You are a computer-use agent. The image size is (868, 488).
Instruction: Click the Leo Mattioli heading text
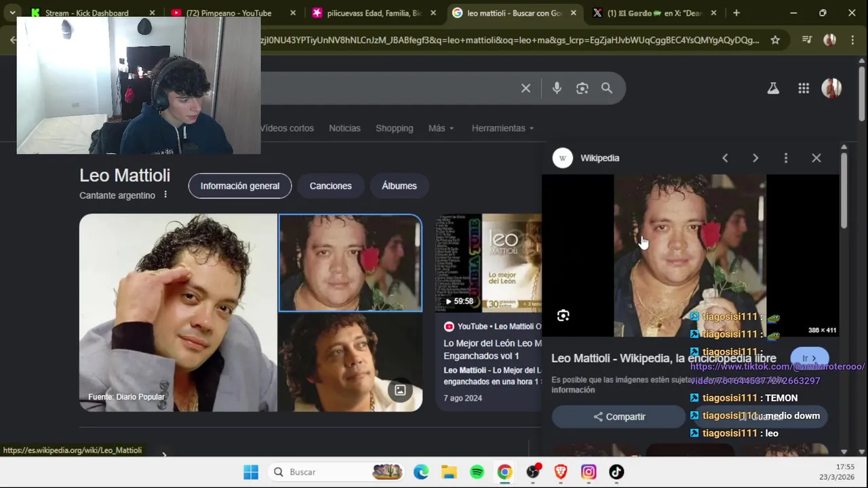[125, 176]
